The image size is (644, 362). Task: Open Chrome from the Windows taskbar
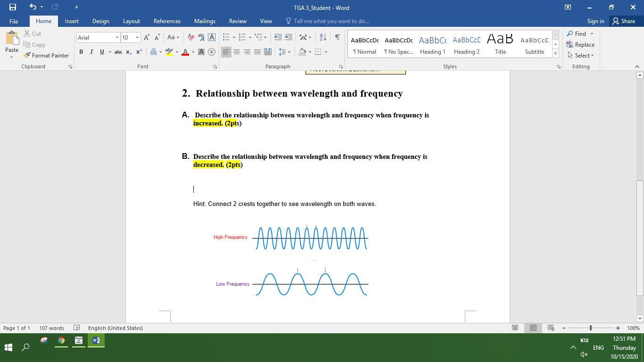(61, 340)
